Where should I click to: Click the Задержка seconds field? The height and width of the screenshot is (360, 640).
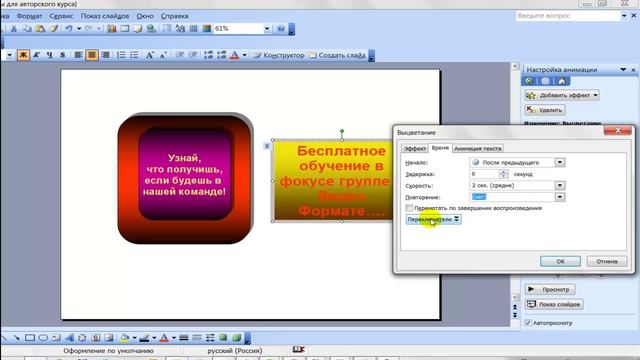click(484, 174)
